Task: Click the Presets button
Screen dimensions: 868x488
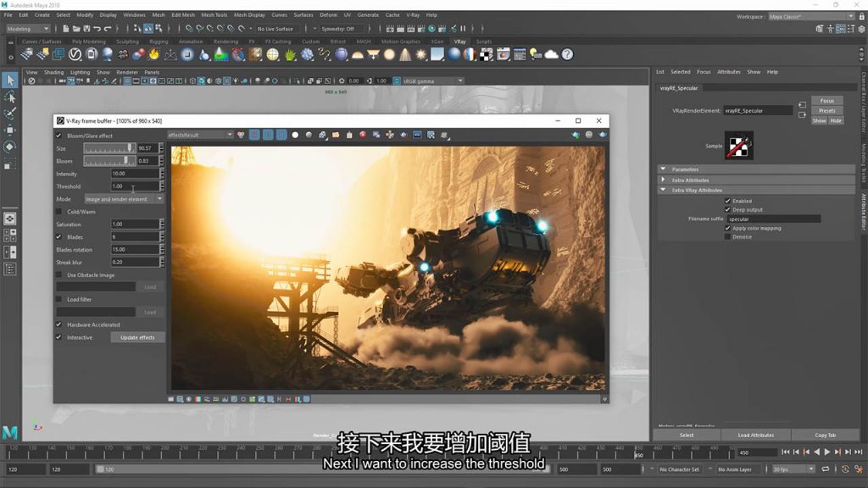Action: (827, 111)
